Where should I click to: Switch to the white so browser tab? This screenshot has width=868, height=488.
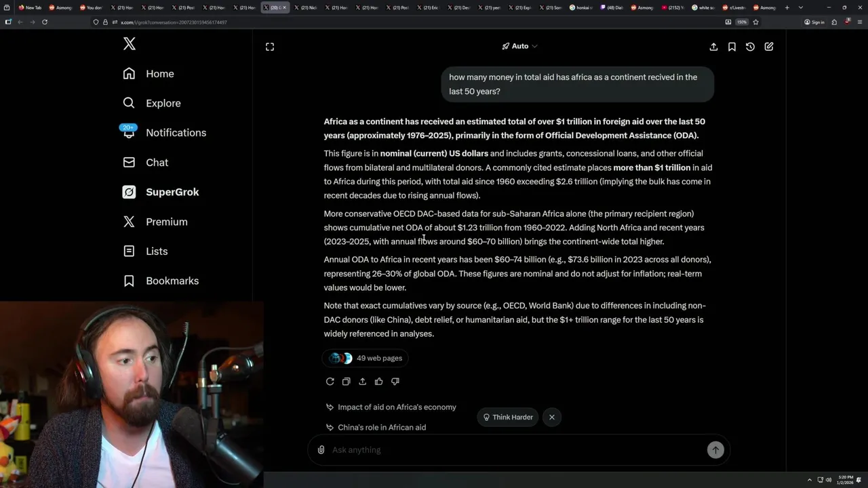click(x=703, y=7)
